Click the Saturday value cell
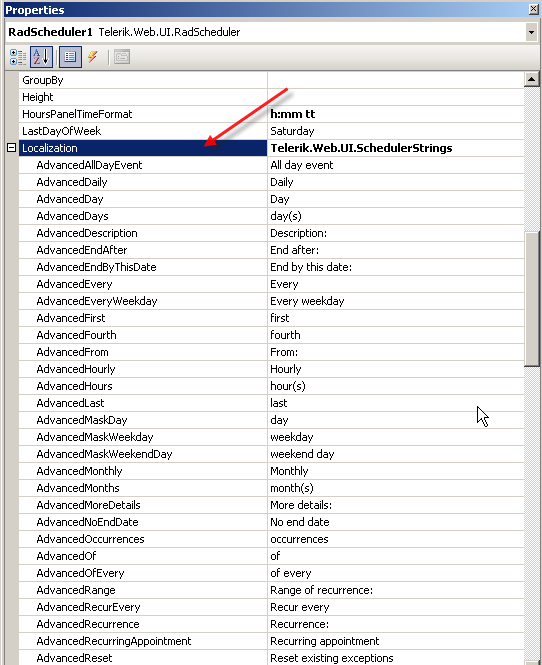Viewport: 542px width, 665px height. [x=396, y=131]
